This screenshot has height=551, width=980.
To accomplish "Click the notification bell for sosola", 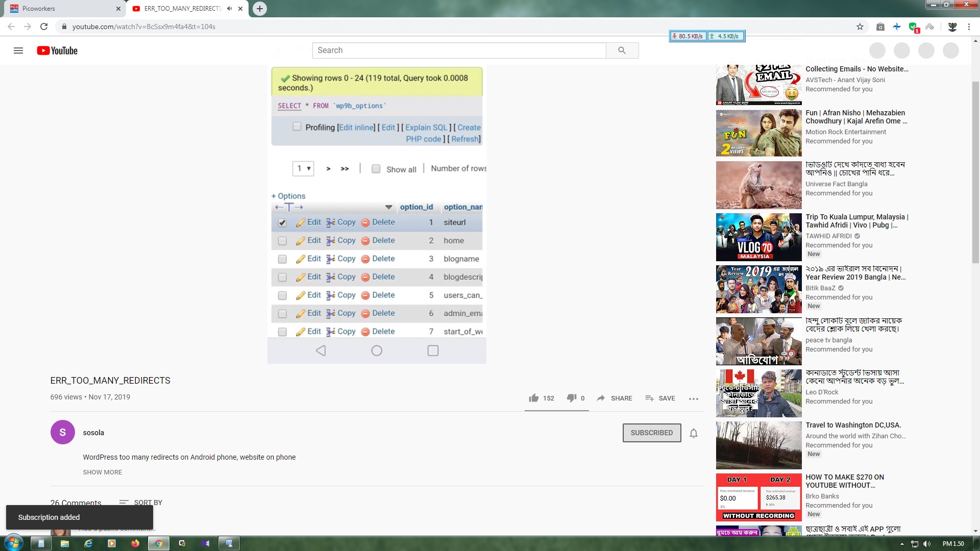I will click(x=694, y=433).
